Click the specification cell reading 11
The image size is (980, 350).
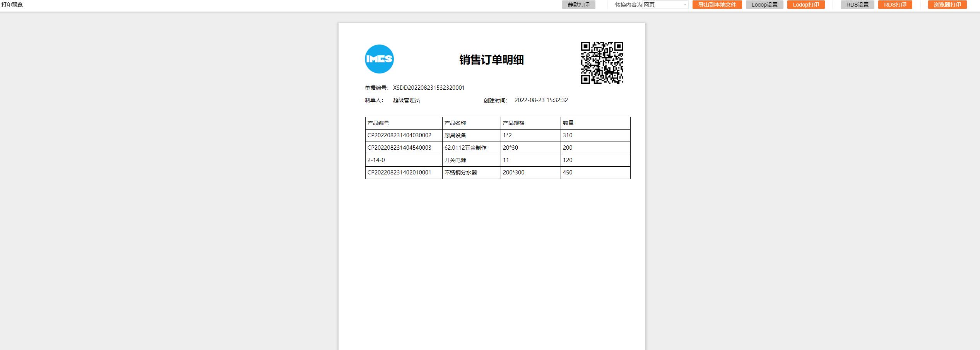tap(530, 160)
